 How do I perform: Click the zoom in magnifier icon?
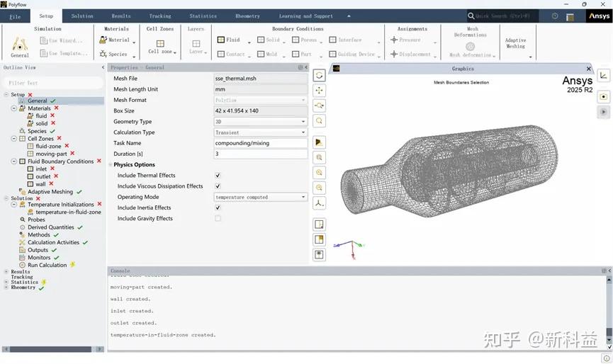click(x=319, y=173)
